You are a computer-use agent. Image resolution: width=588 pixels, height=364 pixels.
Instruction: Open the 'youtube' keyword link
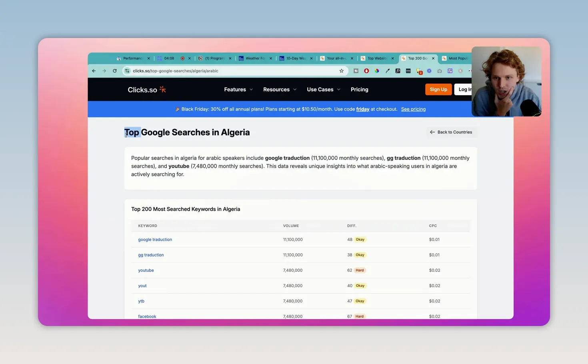coord(146,270)
